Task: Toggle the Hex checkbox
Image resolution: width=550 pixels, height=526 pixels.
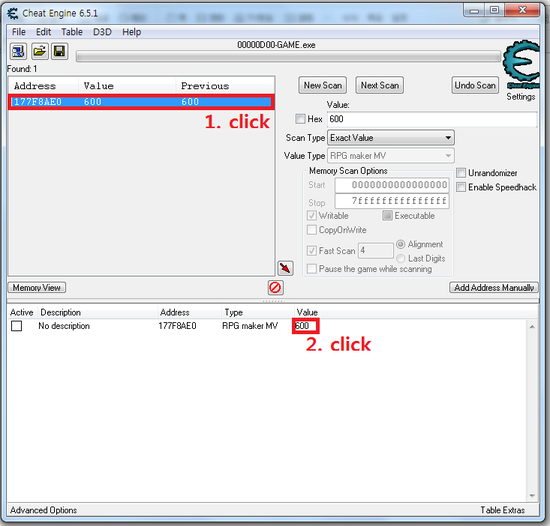Action: point(300,119)
